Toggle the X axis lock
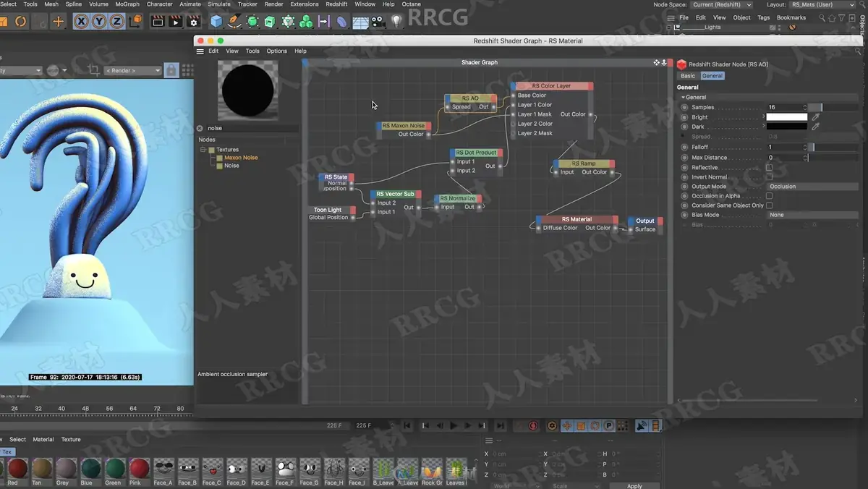The image size is (868, 489). (x=82, y=22)
